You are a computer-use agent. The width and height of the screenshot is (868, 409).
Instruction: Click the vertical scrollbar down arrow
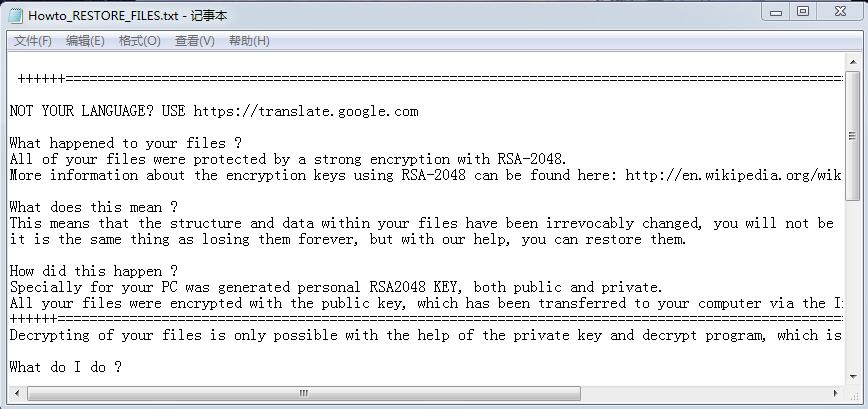pyautogui.click(x=852, y=375)
